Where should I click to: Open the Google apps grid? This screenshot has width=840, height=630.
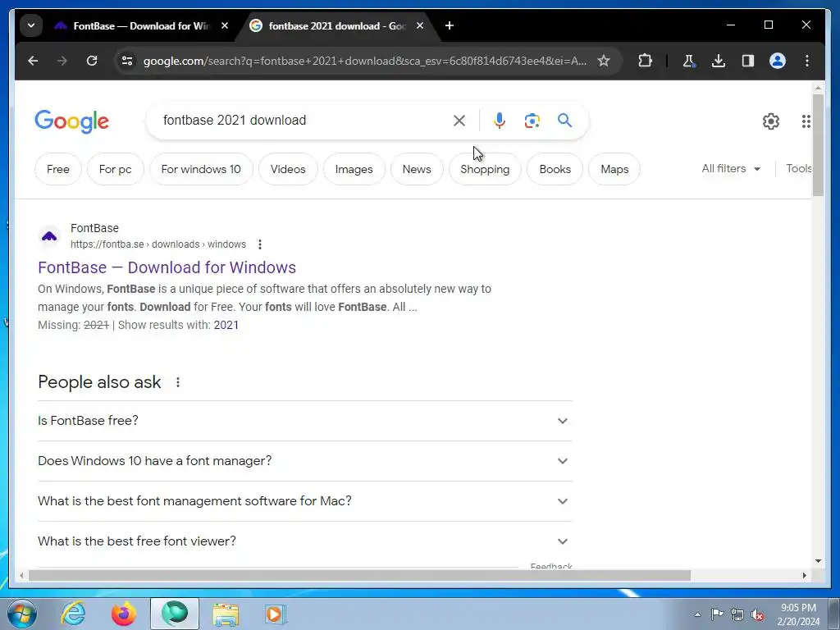[806, 121]
